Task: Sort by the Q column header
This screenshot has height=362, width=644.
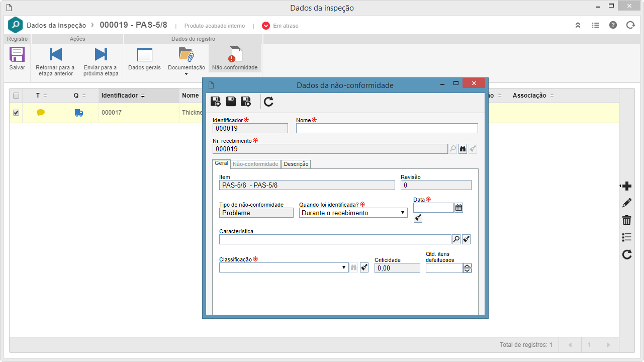Action: point(79,96)
